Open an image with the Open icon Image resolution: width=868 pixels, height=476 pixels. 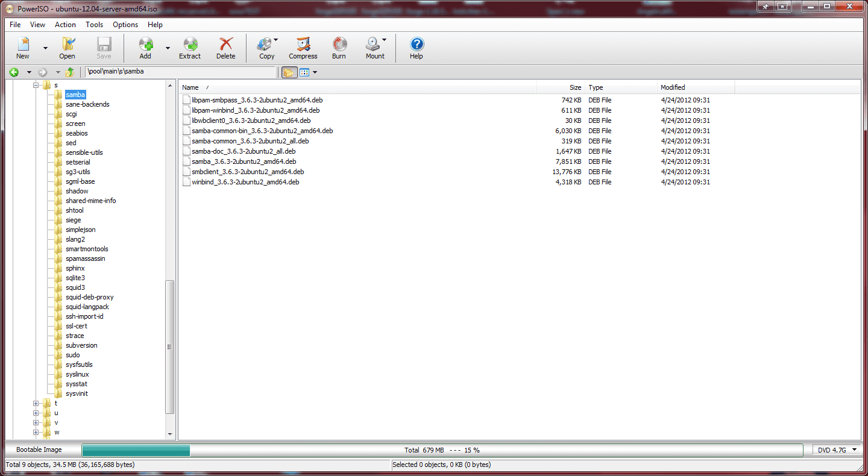coord(68,44)
